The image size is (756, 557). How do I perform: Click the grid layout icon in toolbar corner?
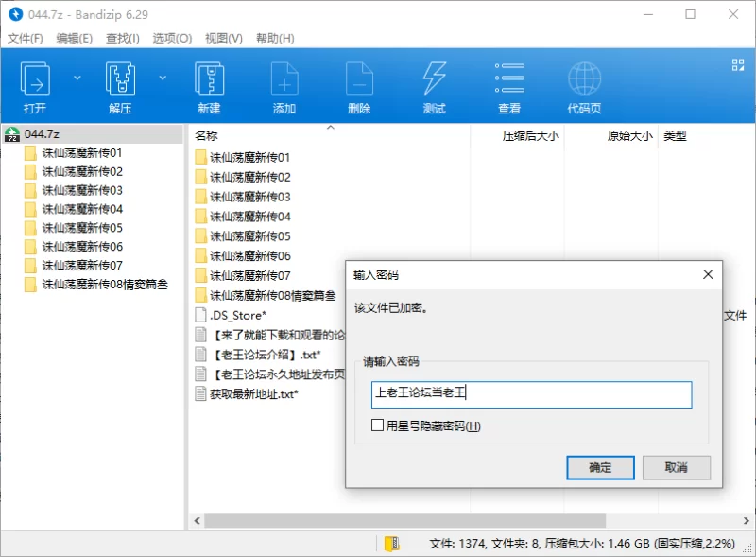coord(738,64)
